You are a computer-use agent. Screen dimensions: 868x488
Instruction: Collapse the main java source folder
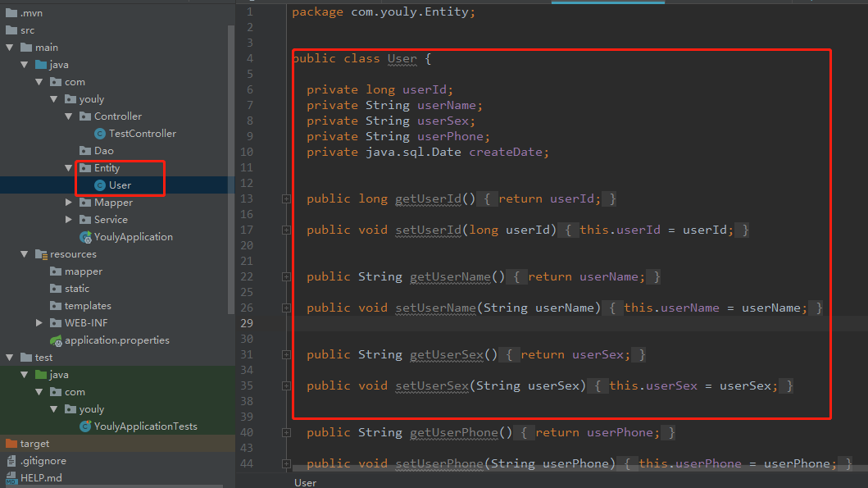pos(25,65)
